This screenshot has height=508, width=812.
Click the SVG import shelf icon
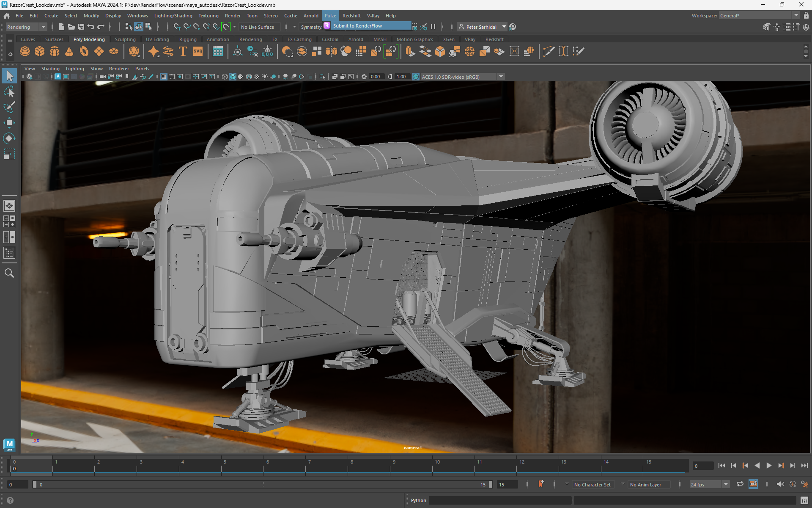[x=198, y=52]
